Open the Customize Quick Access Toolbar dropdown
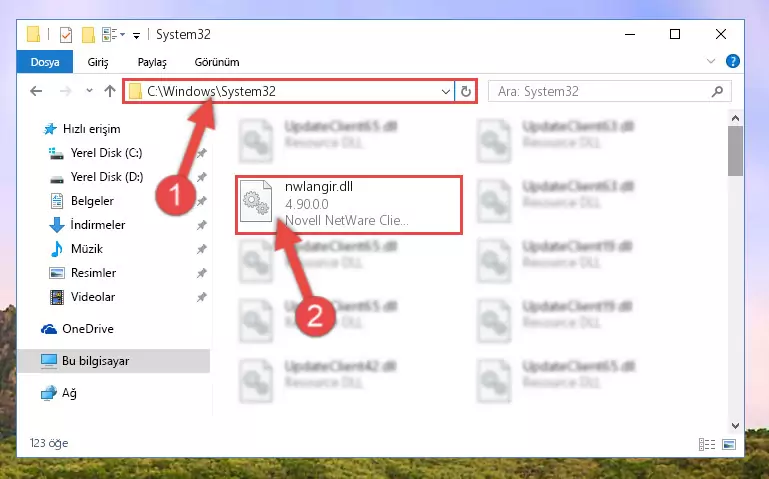Viewport: 769px width, 479px height. [x=136, y=35]
